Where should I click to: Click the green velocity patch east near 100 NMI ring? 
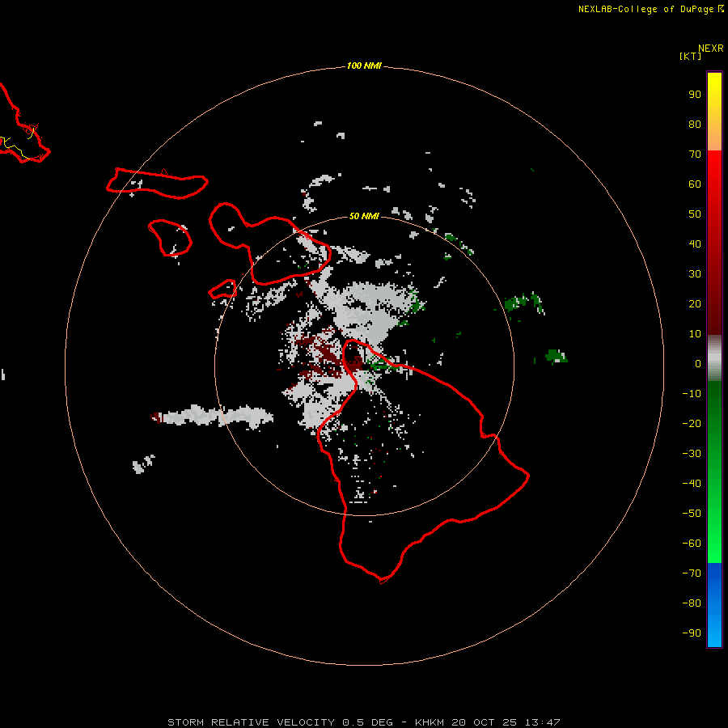pyautogui.click(x=556, y=357)
